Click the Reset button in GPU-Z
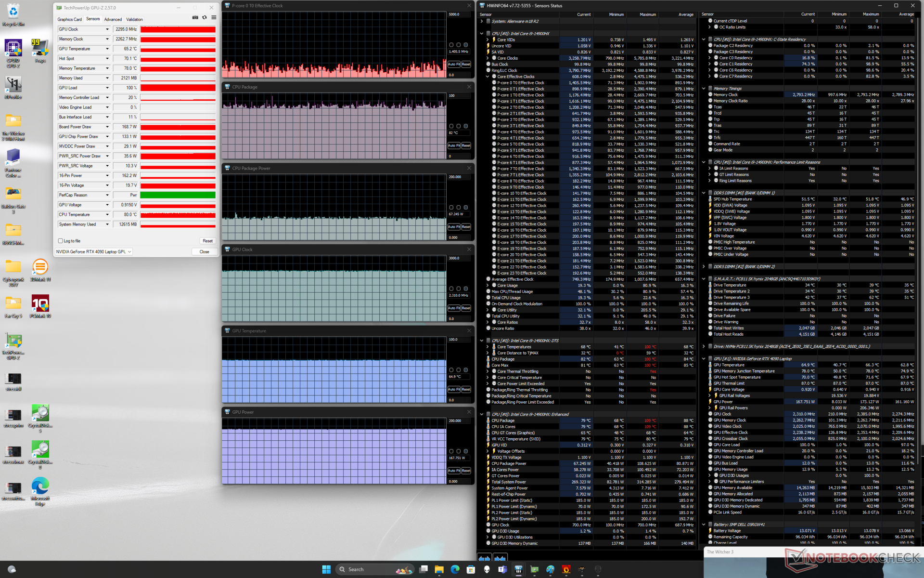 [x=207, y=241]
